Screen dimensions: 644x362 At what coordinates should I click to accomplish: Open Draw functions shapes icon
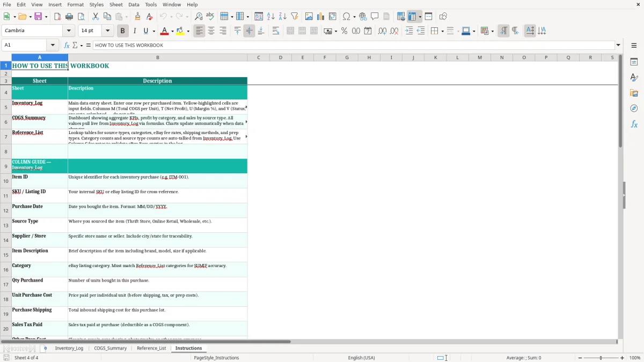click(443, 17)
